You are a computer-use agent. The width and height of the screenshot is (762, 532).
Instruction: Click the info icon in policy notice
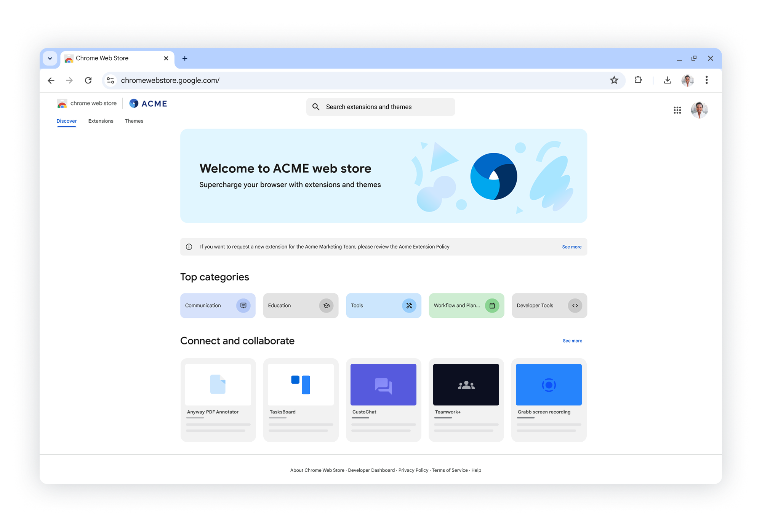(x=189, y=247)
